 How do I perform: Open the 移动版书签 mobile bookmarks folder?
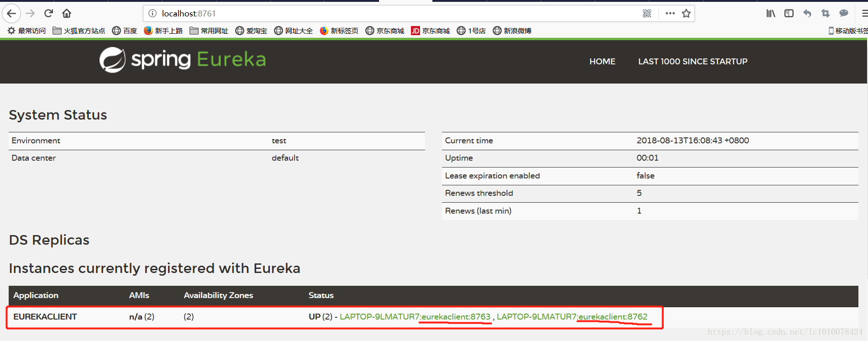[x=848, y=31]
